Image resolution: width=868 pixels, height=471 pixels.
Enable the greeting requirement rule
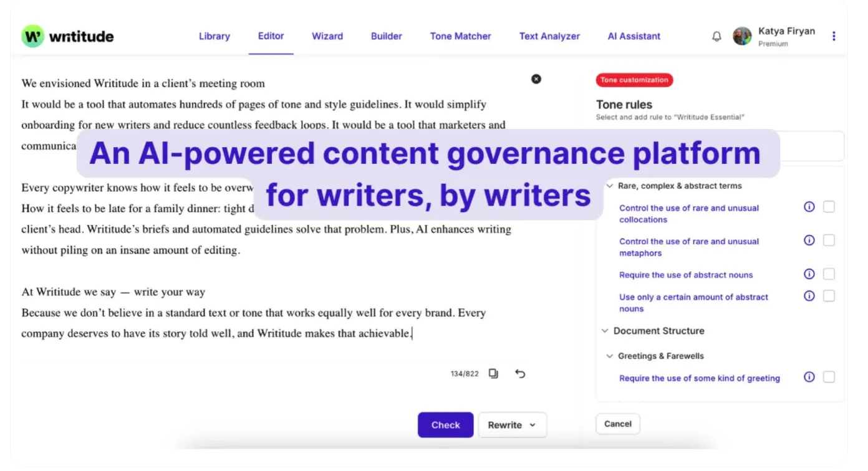point(829,377)
